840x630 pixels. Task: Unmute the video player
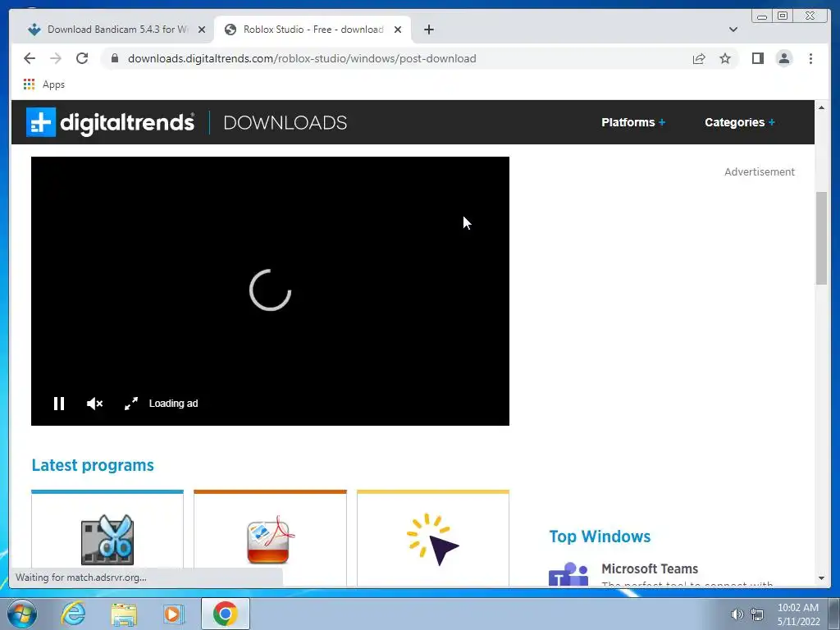click(95, 404)
